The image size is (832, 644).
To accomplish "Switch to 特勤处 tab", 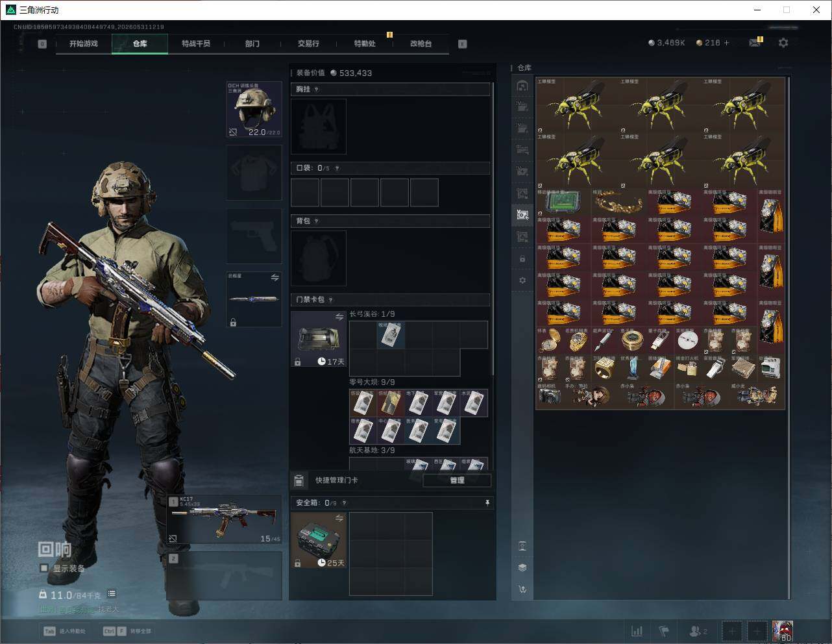I will pyautogui.click(x=365, y=43).
